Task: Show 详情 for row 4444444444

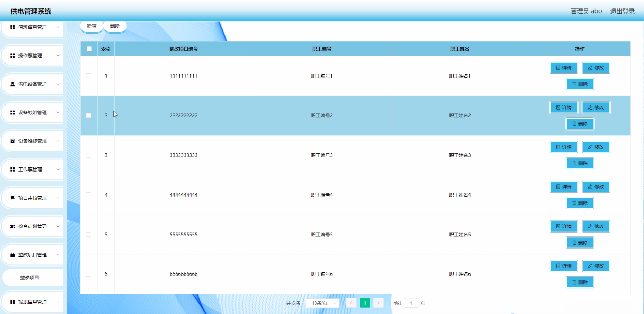Action: (x=564, y=187)
